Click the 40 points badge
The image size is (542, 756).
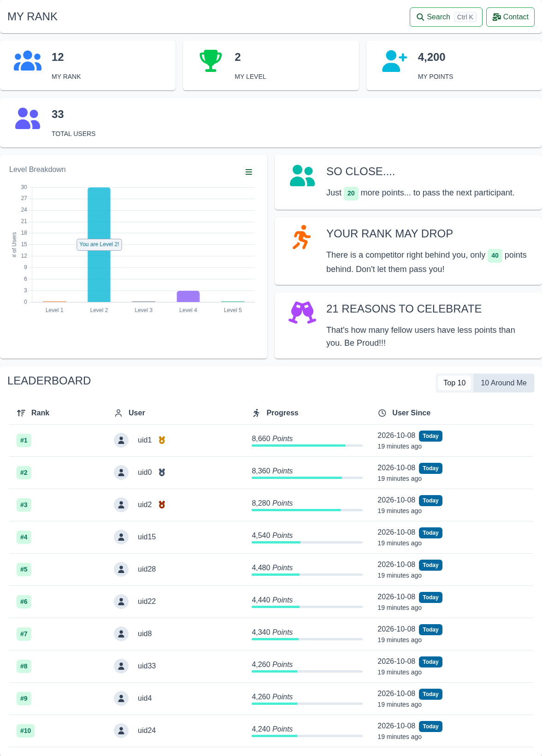click(x=495, y=255)
